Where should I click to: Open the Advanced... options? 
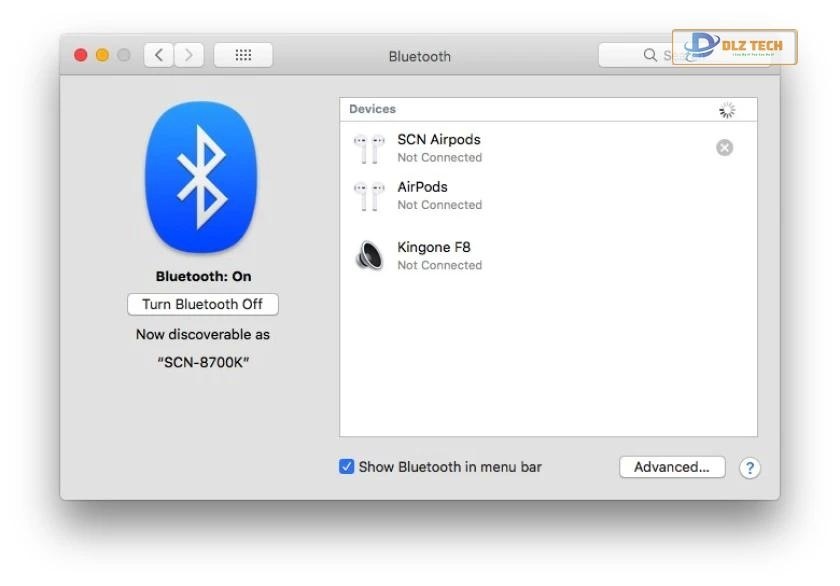pyautogui.click(x=671, y=467)
